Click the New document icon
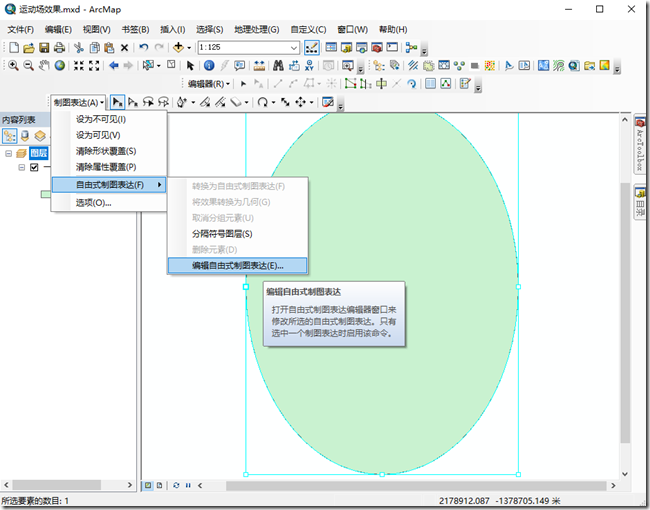Screen dimensions: 650x510 pos(14,48)
